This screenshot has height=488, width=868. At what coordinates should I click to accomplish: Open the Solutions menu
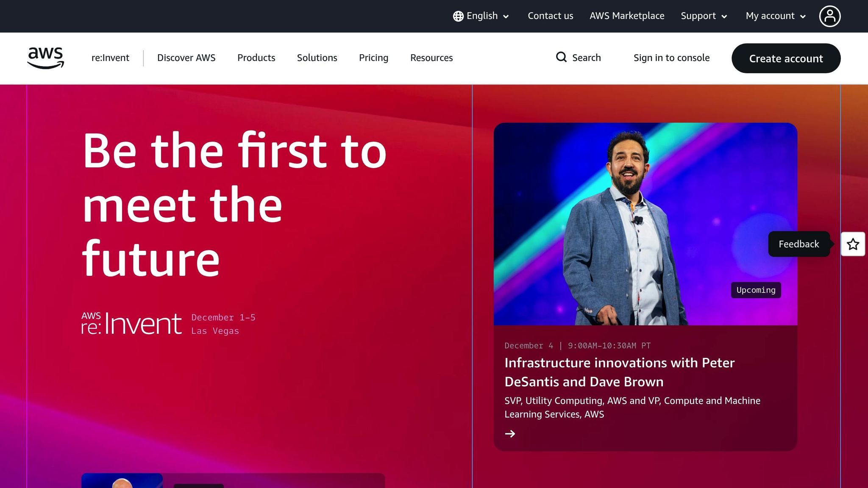[x=317, y=58]
